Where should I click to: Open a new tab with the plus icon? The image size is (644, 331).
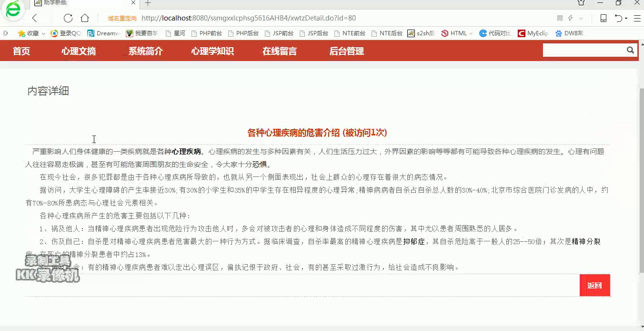[x=148, y=3]
